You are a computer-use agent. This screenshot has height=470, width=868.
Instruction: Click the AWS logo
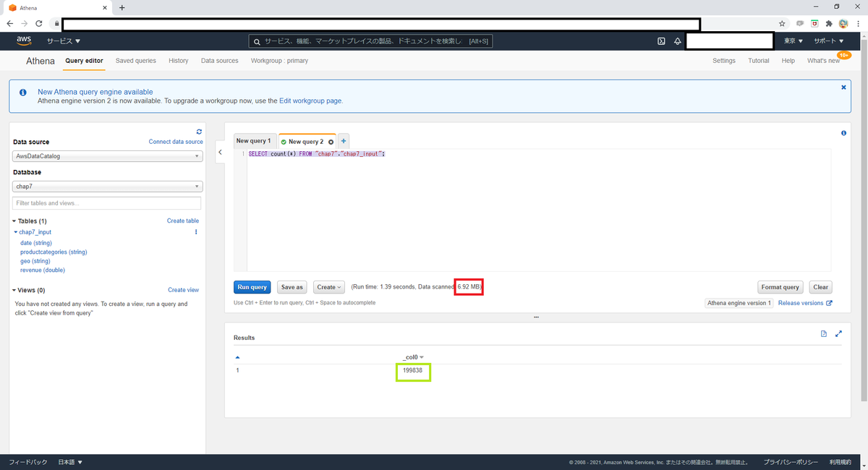pyautogui.click(x=24, y=41)
